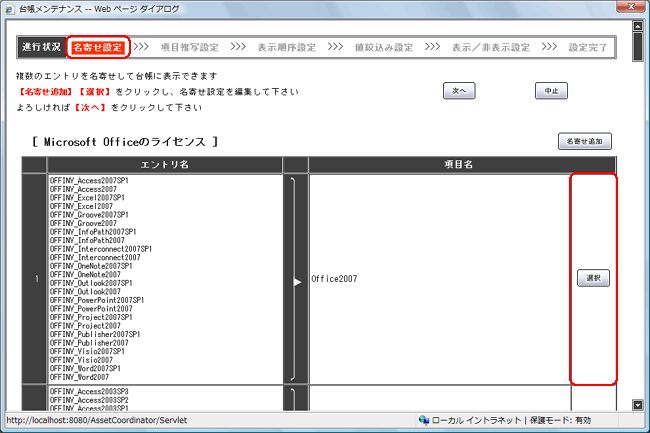
Task: Select the 項目複写設定 progress step
Action: point(190,47)
